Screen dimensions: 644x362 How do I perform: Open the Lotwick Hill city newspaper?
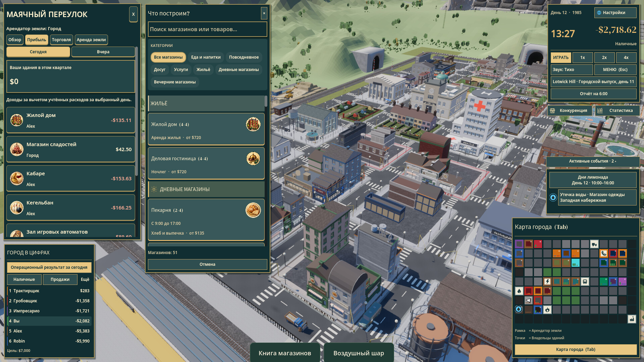[593, 82]
